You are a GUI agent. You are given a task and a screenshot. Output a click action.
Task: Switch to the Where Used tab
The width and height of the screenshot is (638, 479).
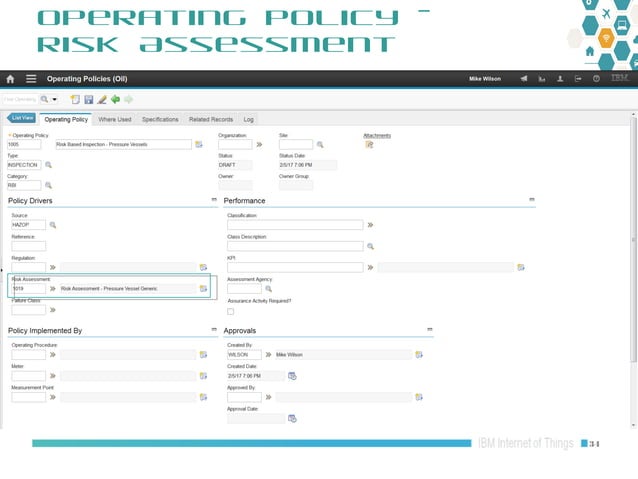[115, 119]
